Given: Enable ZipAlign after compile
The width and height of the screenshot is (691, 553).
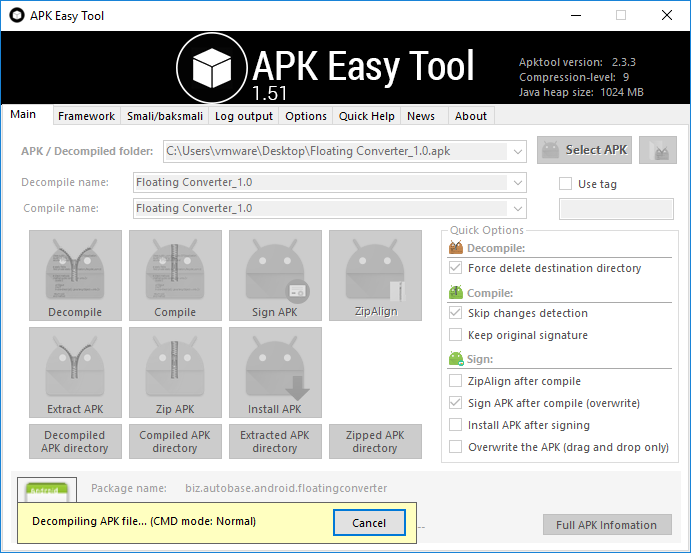Looking at the screenshot, I should click(455, 381).
